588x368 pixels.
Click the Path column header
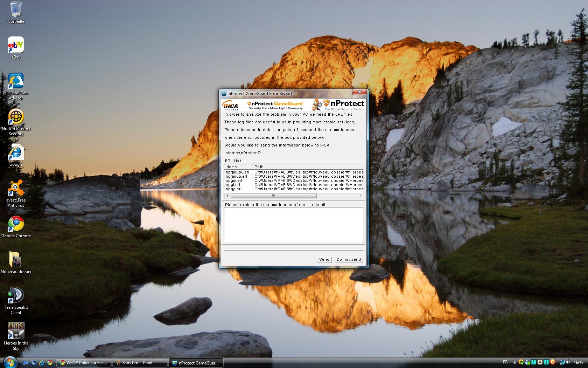308,167
